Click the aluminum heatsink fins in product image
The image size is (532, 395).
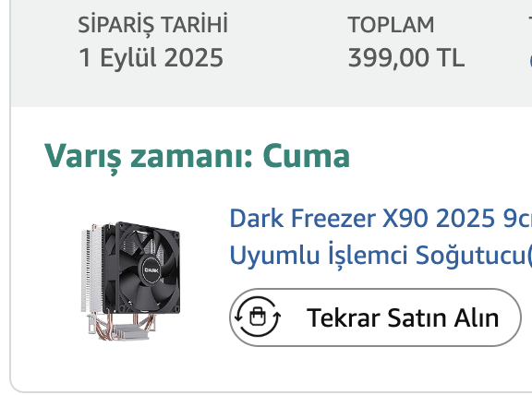click(x=91, y=269)
